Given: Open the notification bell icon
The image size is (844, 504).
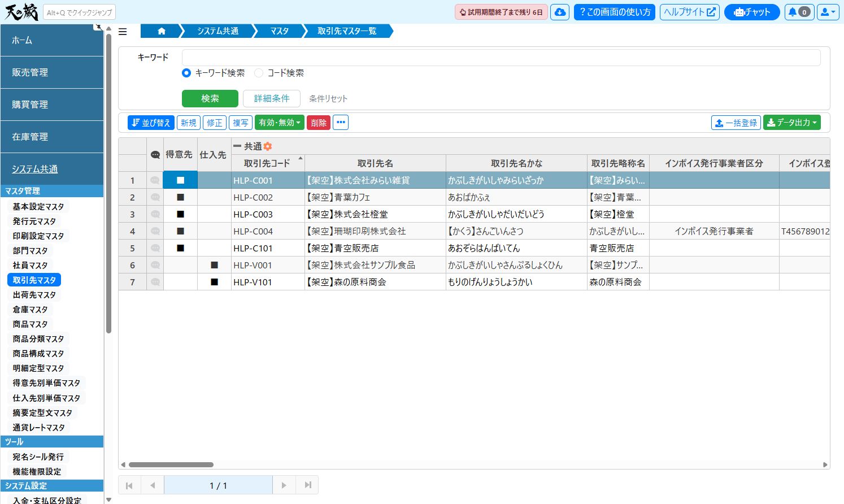Looking at the screenshot, I should tap(799, 12).
